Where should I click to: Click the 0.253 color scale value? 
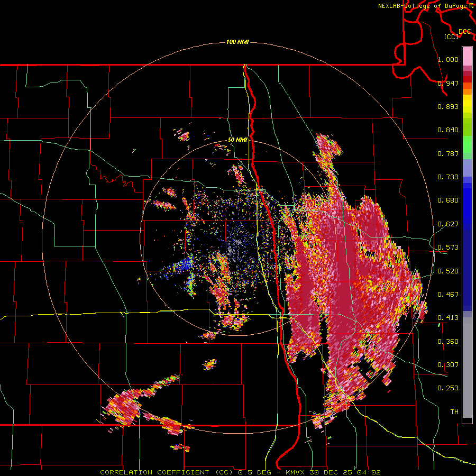tap(448, 388)
